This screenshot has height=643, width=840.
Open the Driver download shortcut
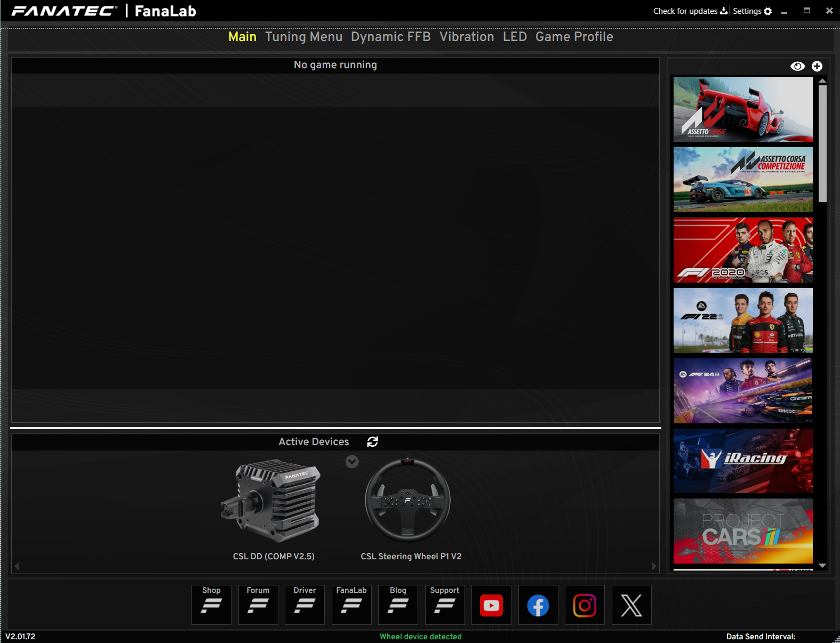tap(305, 605)
